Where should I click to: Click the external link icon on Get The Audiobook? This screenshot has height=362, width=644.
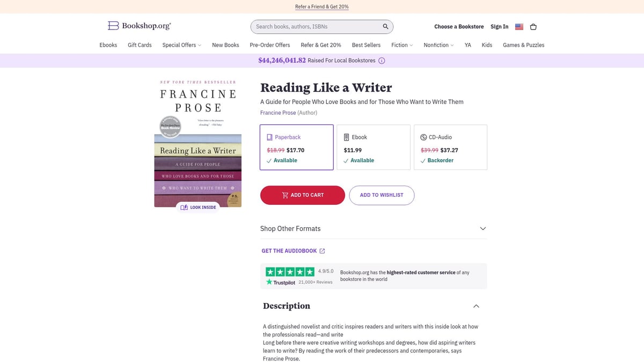(x=322, y=250)
